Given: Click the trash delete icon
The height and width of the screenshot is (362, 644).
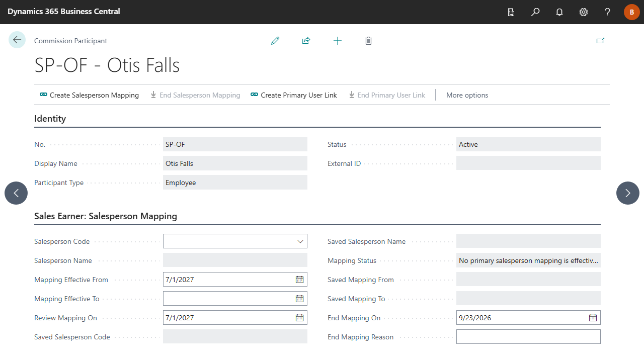Looking at the screenshot, I should click(x=368, y=41).
